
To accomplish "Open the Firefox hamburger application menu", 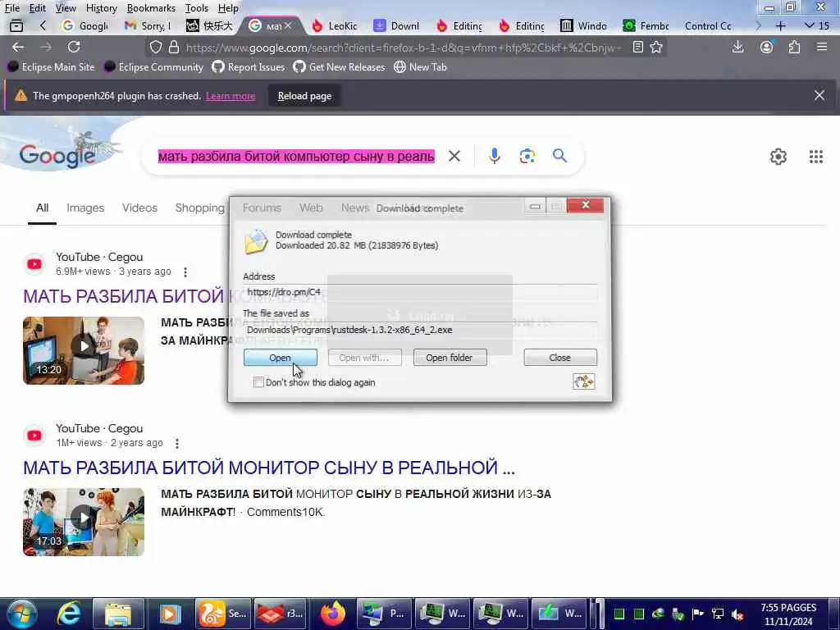I will (822, 47).
